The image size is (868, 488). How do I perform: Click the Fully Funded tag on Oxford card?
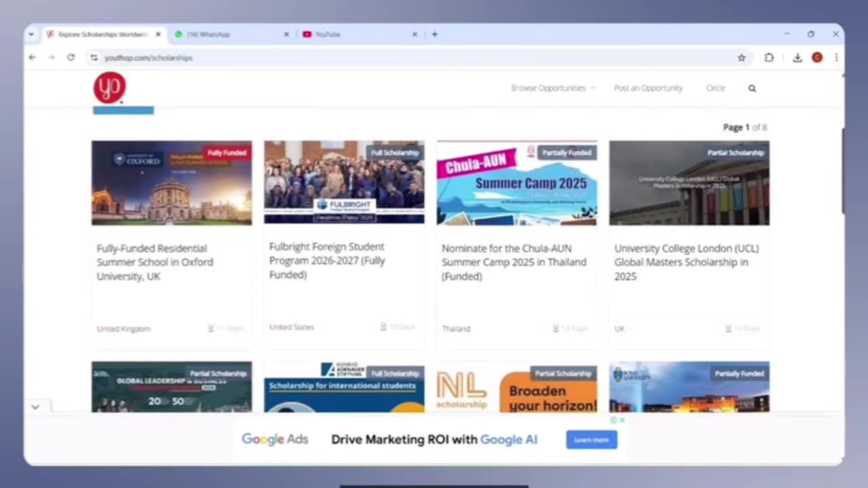[x=227, y=153]
